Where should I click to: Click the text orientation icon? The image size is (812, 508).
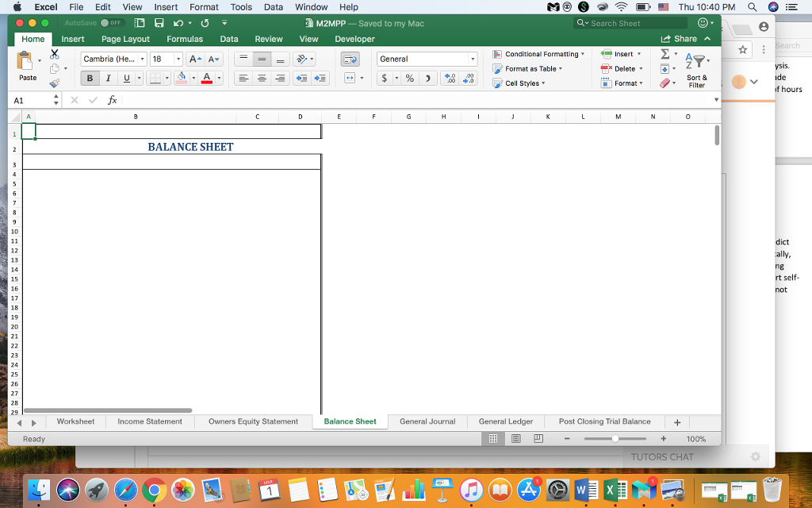click(x=301, y=59)
